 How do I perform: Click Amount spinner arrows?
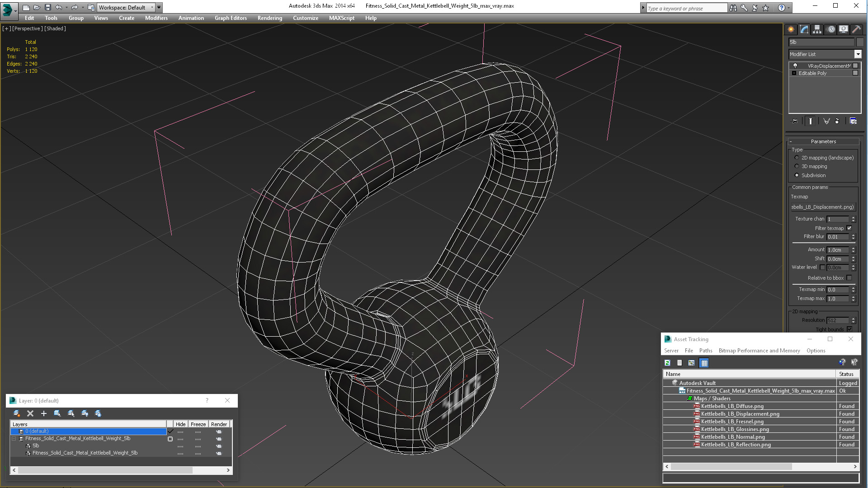[853, 250]
